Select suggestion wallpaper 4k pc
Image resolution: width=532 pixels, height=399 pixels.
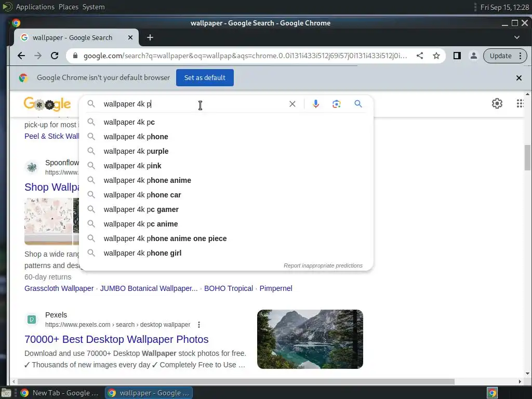coord(227,122)
